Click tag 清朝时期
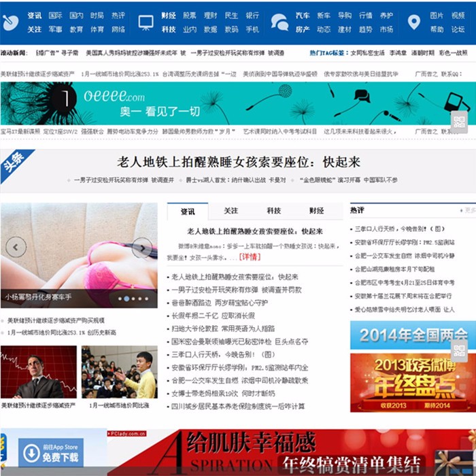The width and height of the screenshot is (476, 476). click(422, 53)
